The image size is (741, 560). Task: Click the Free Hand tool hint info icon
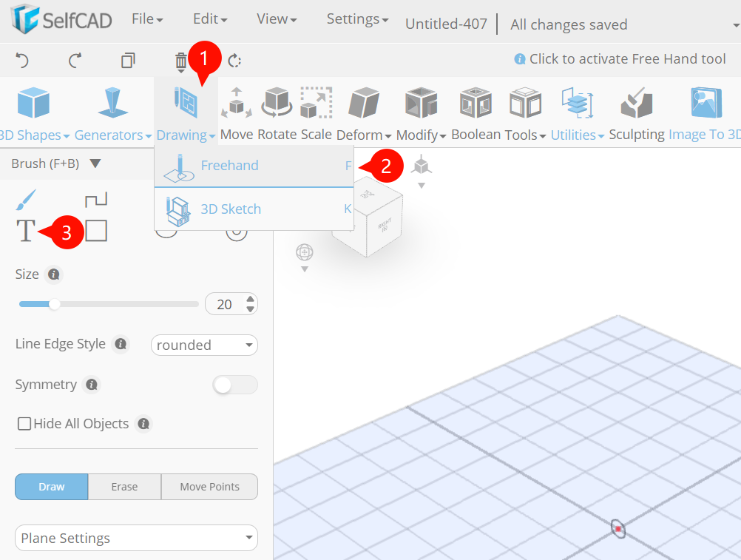[520, 59]
